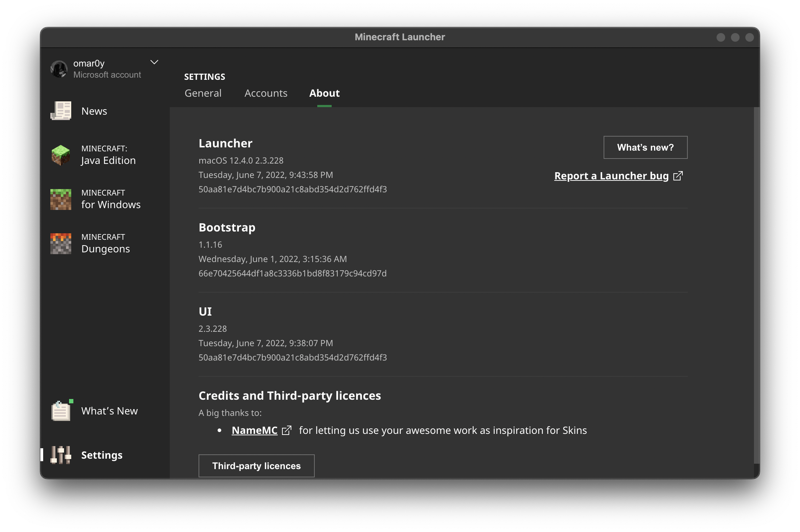Select the Settings sliders icon
The image size is (800, 532).
click(x=61, y=455)
